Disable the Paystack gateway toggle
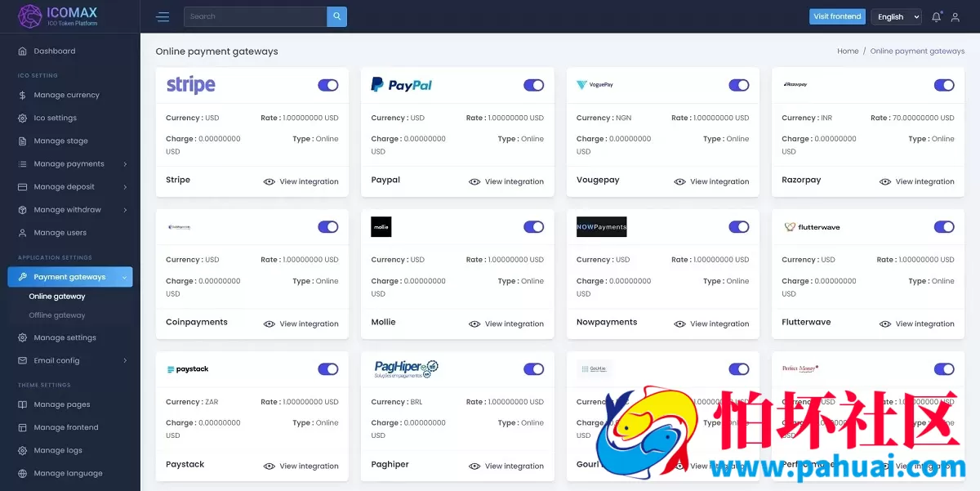Image resolution: width=980 pixels, height=491 pixels. [328, 369]
